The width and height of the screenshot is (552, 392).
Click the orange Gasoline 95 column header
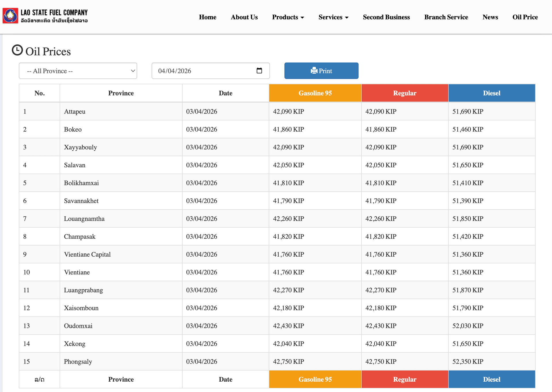point(315,93)
